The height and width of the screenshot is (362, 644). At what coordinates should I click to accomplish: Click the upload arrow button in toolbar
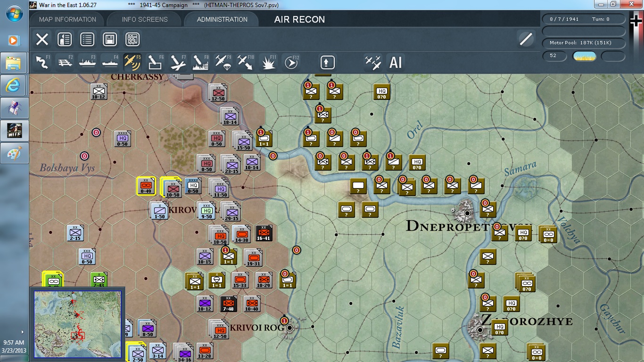click(328, 62)
